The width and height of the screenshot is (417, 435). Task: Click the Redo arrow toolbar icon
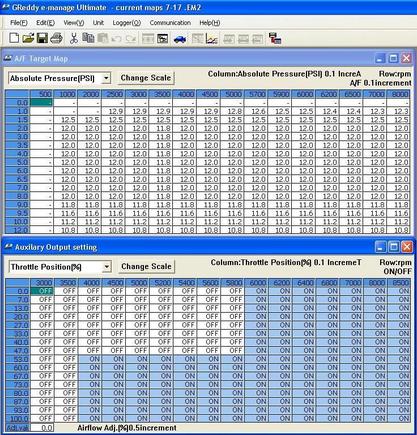(131, 39)
